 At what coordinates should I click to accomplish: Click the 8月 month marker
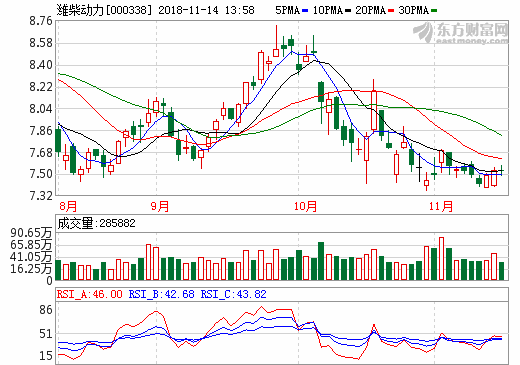tap(68, 206)
